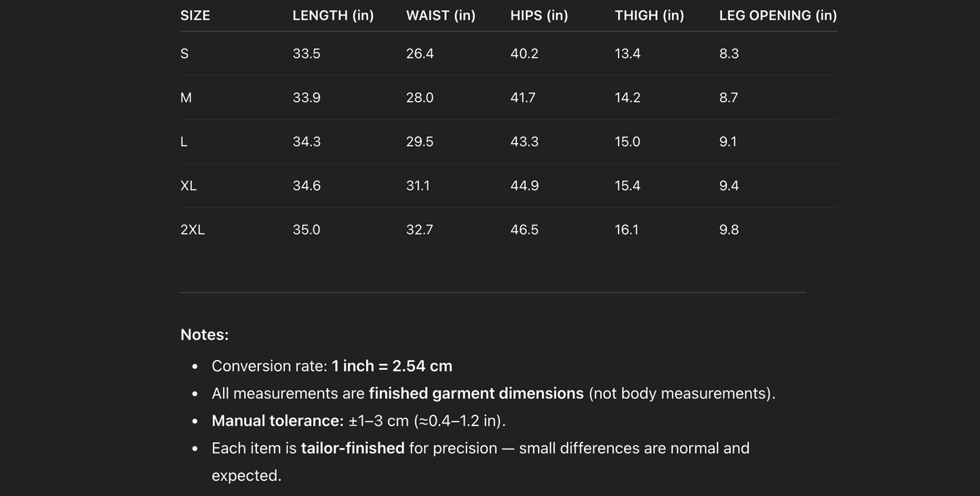The image size is (980, 496).
Task: Click the 26.4 waist value for size S
Action: coord(420,54)
